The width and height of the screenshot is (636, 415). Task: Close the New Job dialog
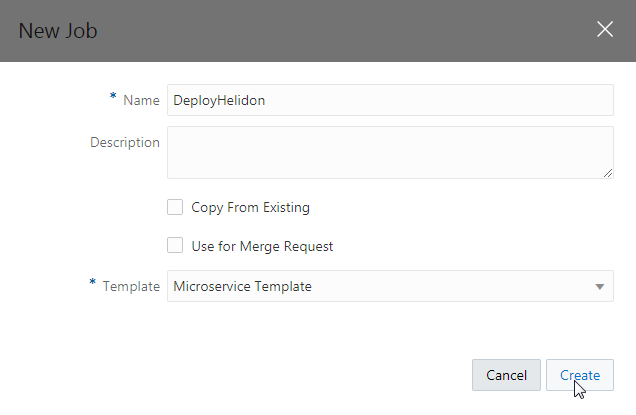click(x=605, y=29)
